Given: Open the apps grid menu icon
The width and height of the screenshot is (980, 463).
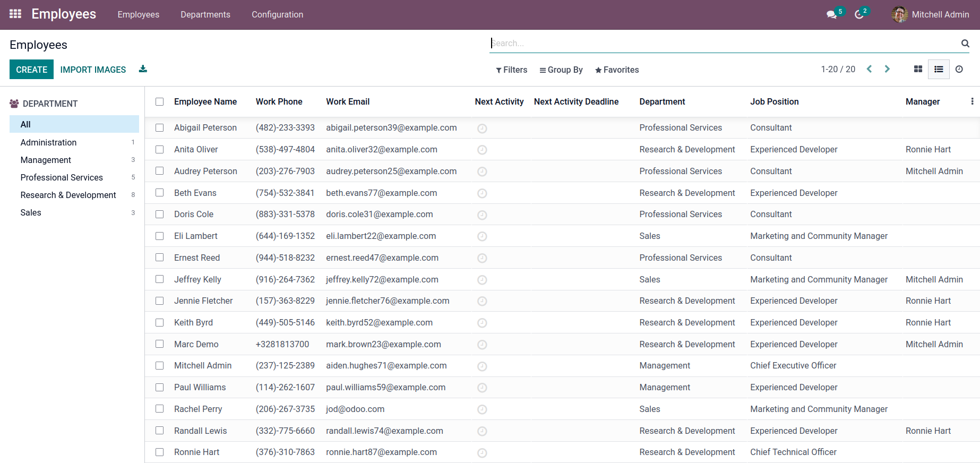Looking at the screenshot, I should tap(15, 14).
